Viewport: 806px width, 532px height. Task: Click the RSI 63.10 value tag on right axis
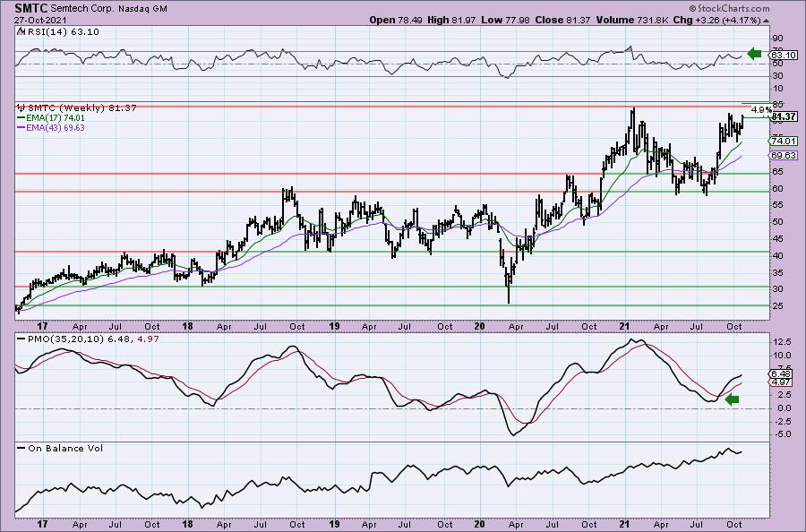784,55
